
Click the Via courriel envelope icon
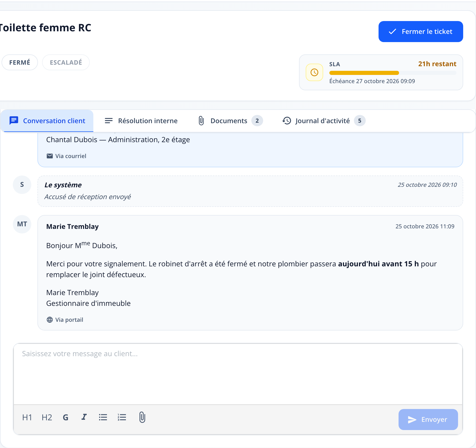(50, 156)
